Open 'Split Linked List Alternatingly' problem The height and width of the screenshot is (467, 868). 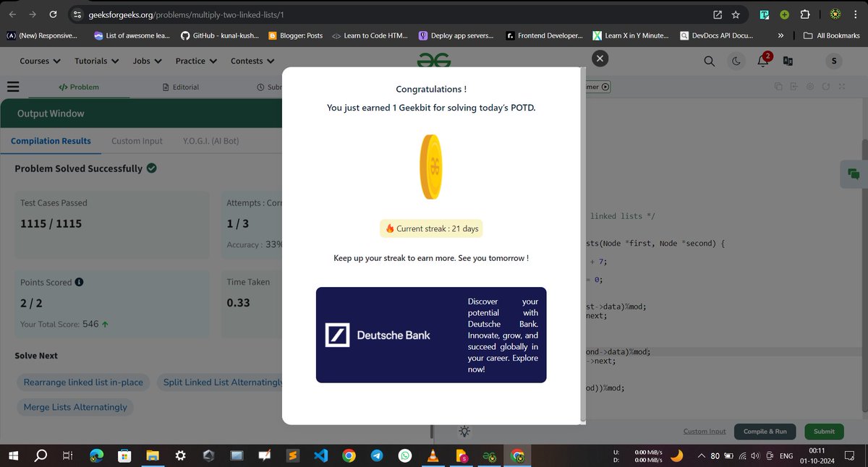220,382
